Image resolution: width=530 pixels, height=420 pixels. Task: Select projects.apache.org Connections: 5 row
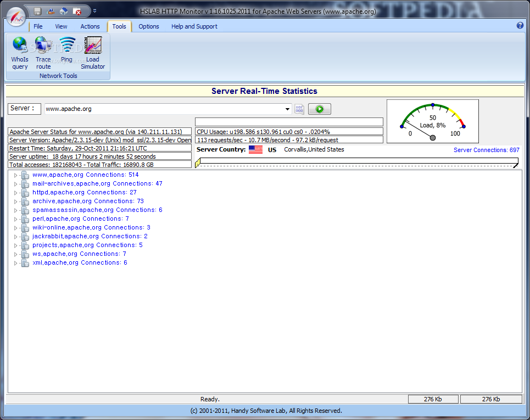pos(87,245)
